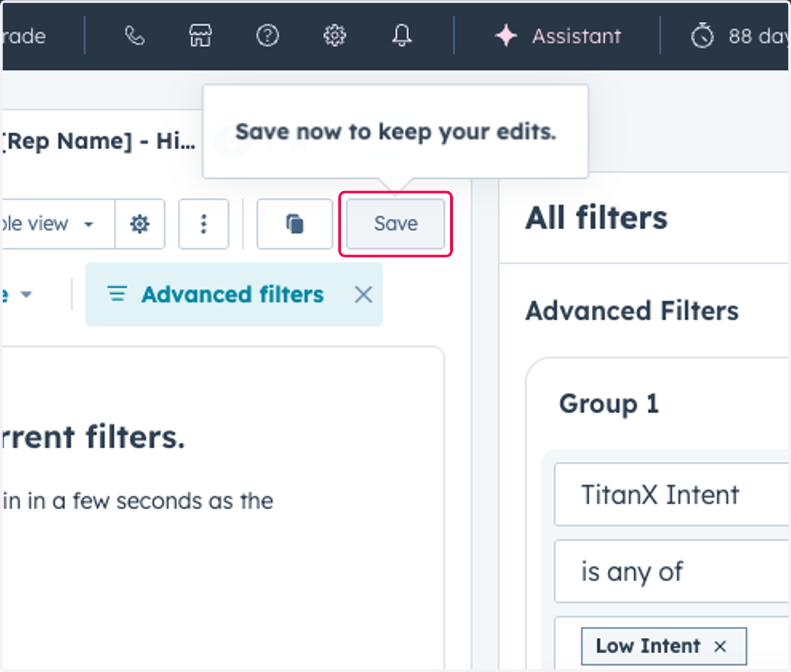Open the 'is any of' operator dropdown
The height and width of the screenshot is (672, 791).
tap(672, 571)
